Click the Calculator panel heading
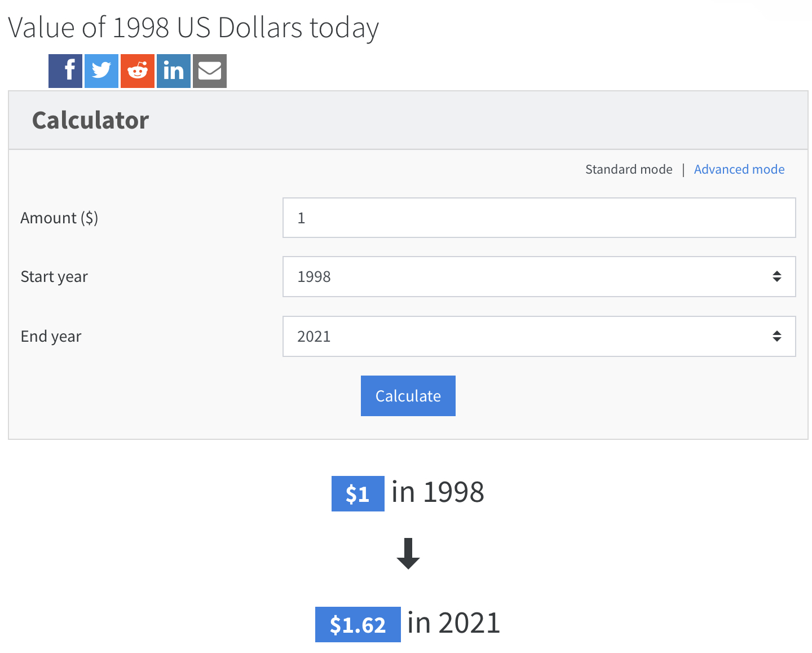 tap(91, 120)
